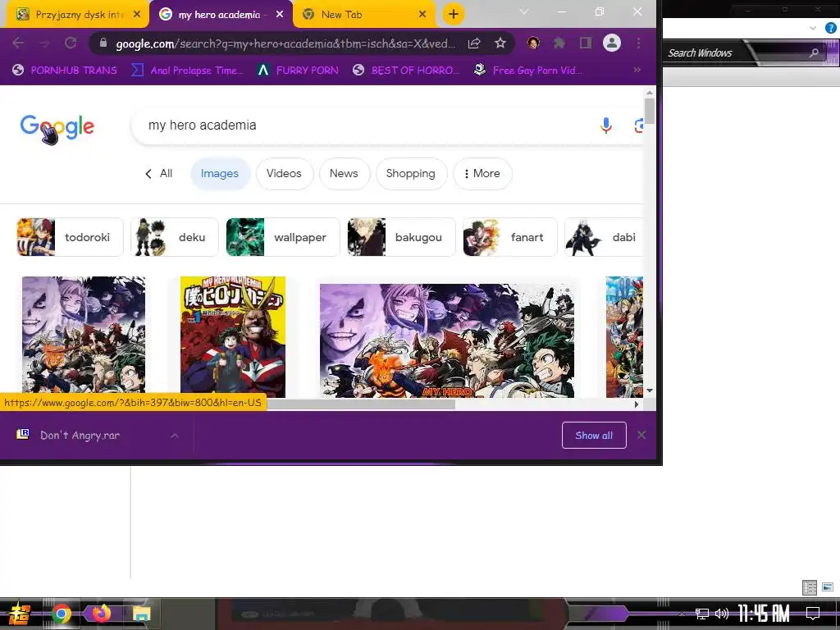Dismiss the downloads bar with X
Viewport: 840px width, 630px height.
pyautogui.click(x=641, y=435)
